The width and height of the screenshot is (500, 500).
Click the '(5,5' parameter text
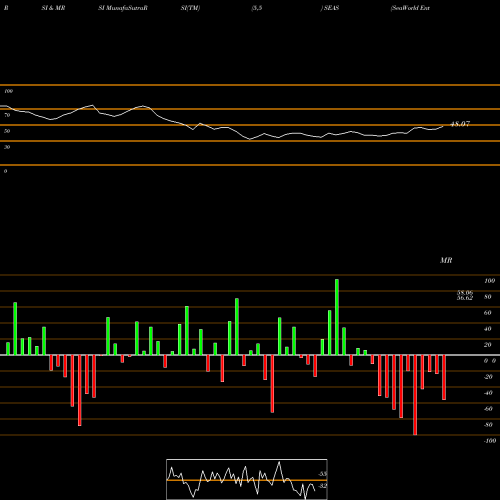(257, 8)
